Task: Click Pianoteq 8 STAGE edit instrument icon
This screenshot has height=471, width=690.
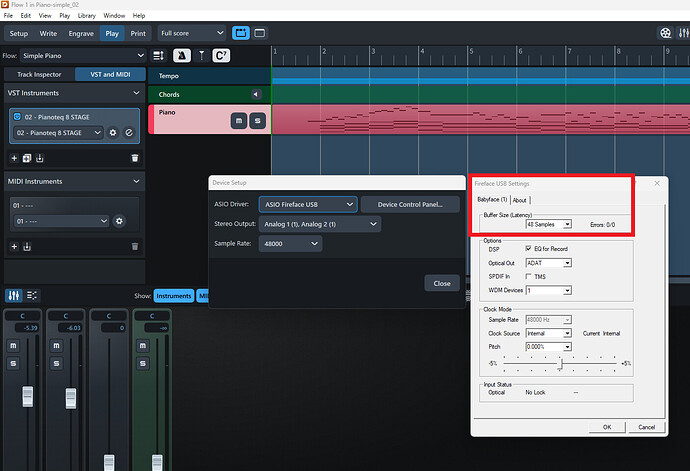Action: (129, 132)
